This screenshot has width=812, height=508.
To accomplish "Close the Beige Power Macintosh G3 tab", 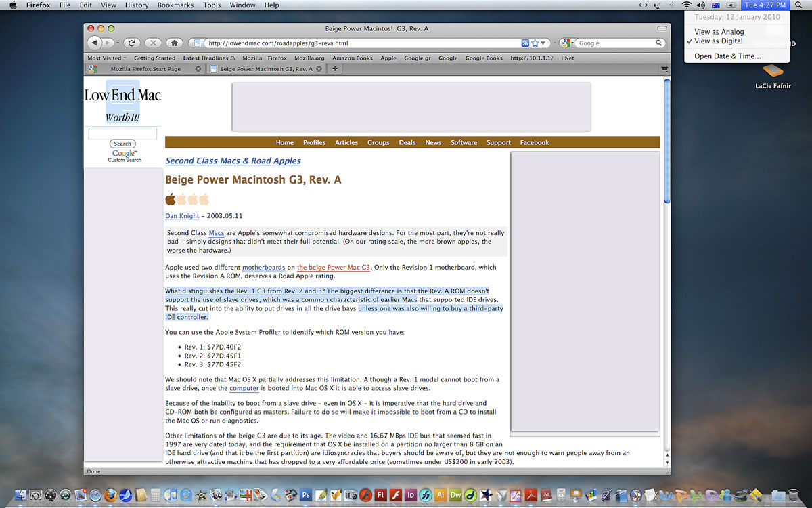I will pyautogui.click(x=319, y=68).
